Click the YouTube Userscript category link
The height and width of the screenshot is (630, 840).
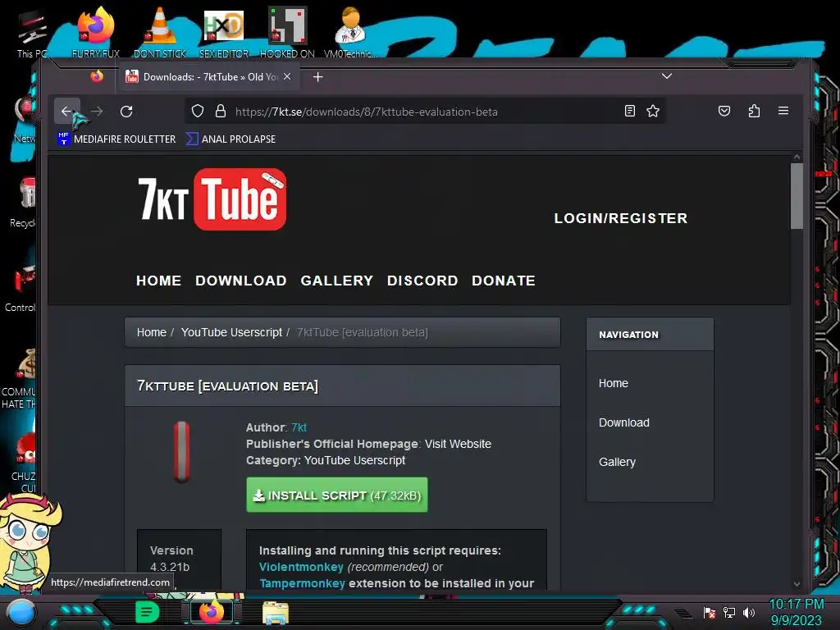(x=354, y=460)
